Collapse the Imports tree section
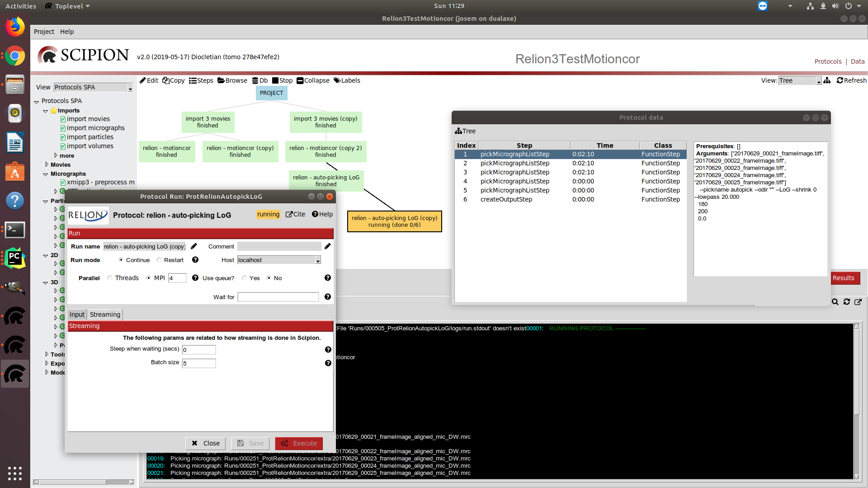Image resolution: width=868 pixels, height=488 pixels. tap(45, 110)
